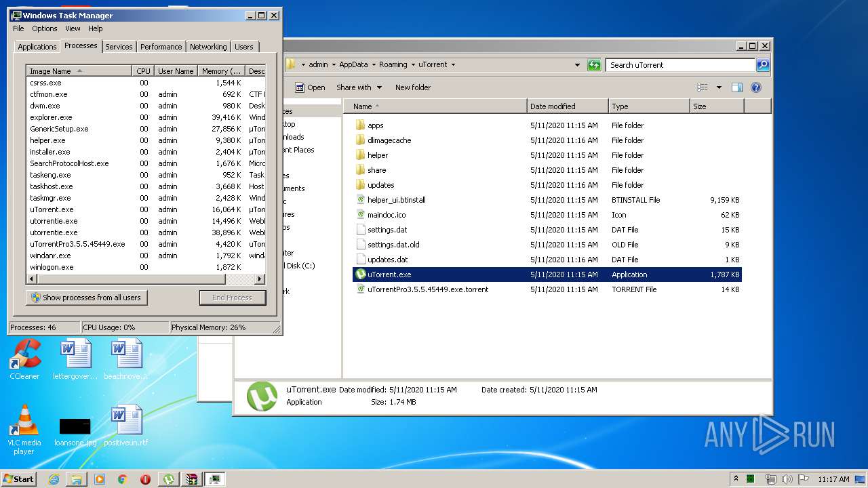
Task: Click the apps folder icon in Explorer
Action: tap(360, 125)
